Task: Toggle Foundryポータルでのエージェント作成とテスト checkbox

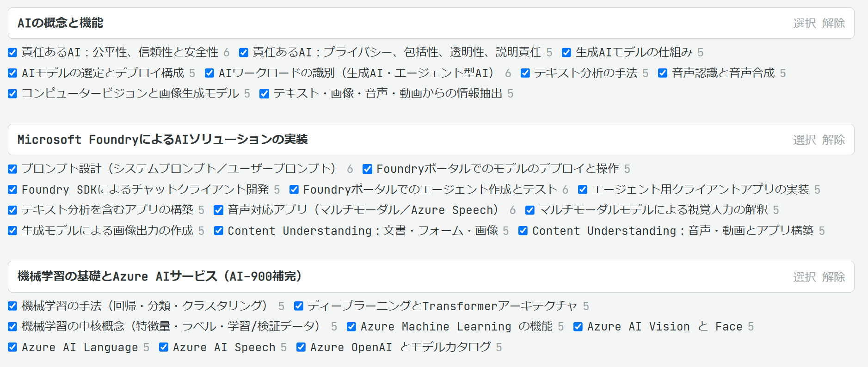Action: pyautogui.click(x=294, y=190)
